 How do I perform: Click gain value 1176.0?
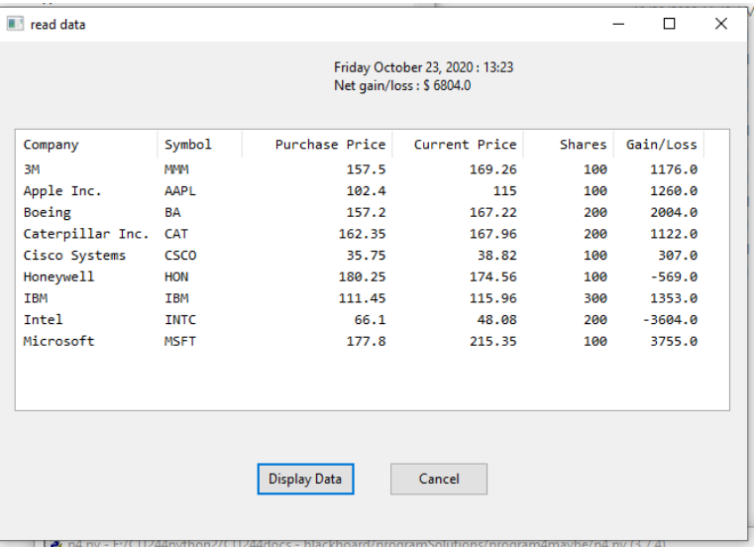coord(674,169)
